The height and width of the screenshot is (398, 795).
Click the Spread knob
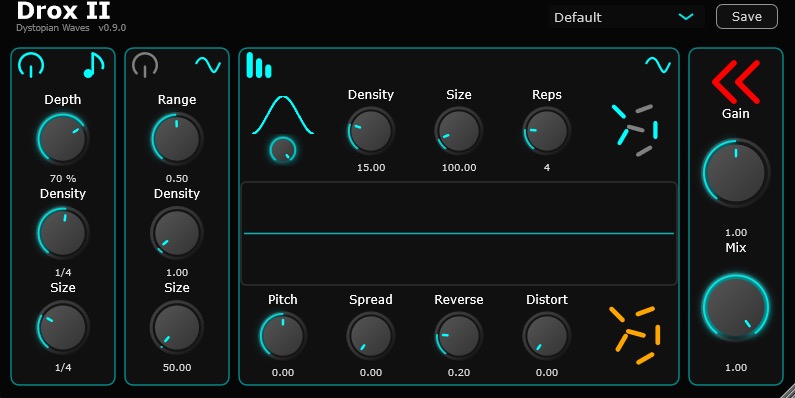pyautogui.click(x=371, y=336)
